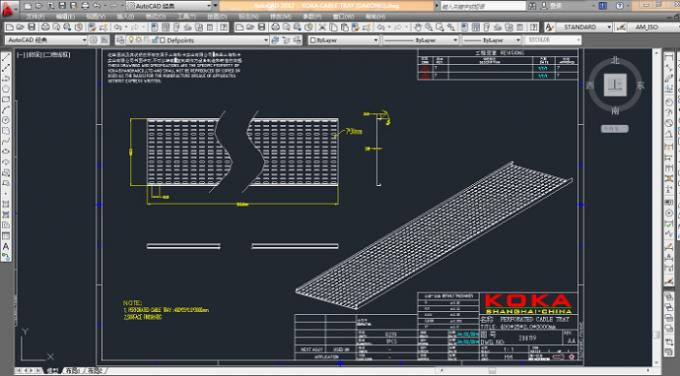This screenshot has width=680, height=376.
Task: Open the ByLayer lineweight dropdown
Action: point(518,40)
